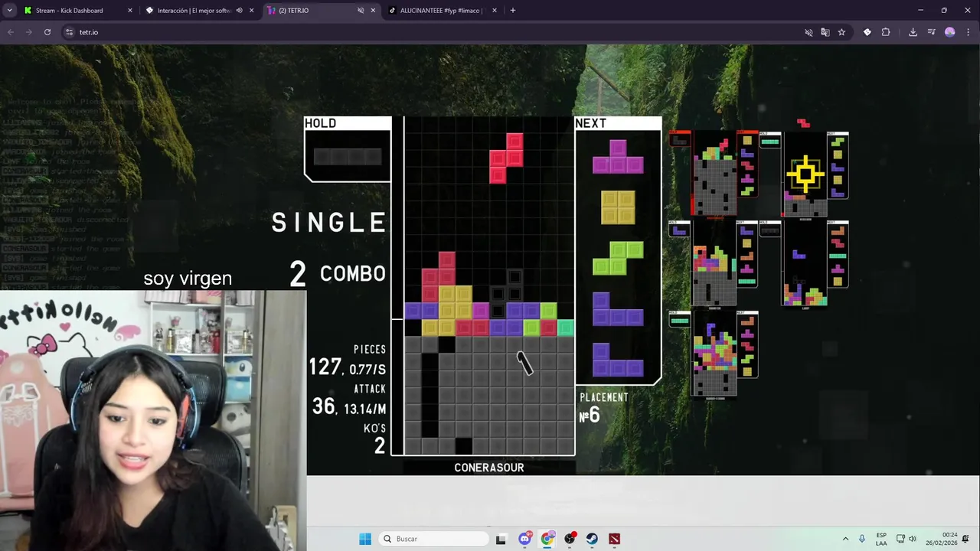Open Chrome from the taskbar
This screenshot has width=980, height=551.
click(547, 539)
